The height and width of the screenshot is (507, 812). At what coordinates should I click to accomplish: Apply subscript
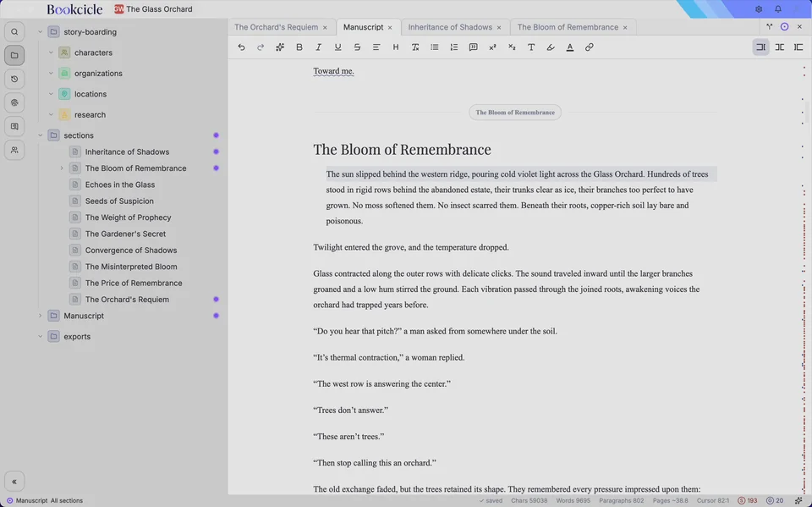coord(512,47)
